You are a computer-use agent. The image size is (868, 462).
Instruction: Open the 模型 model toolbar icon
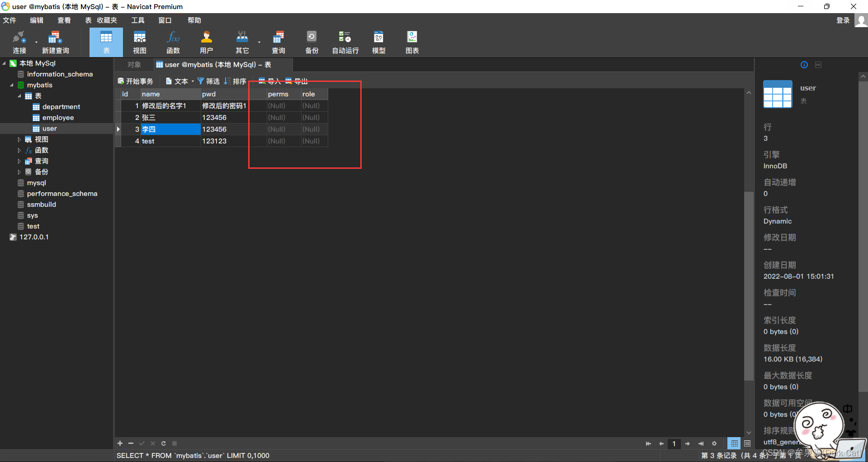point(379,42)
